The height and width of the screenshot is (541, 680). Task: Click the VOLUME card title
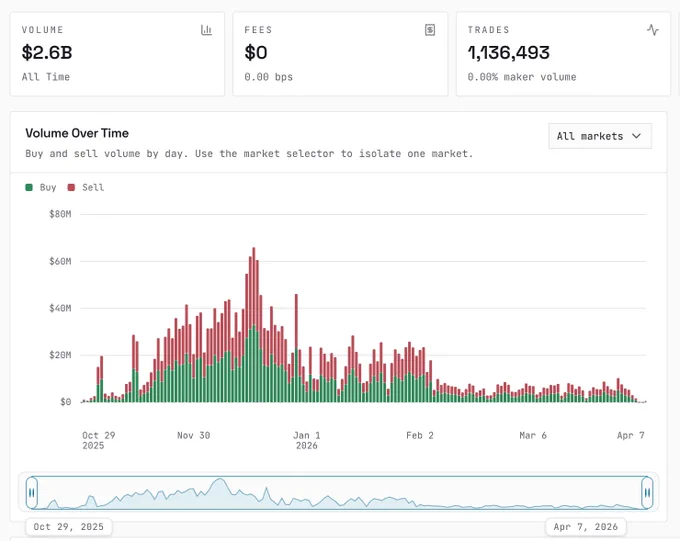(42, 30)
